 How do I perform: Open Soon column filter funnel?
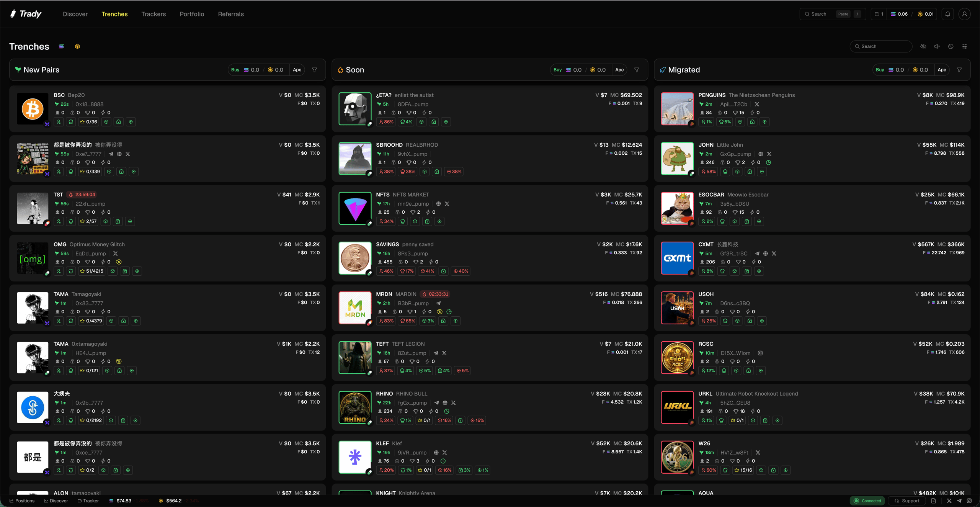click(637, 70)
